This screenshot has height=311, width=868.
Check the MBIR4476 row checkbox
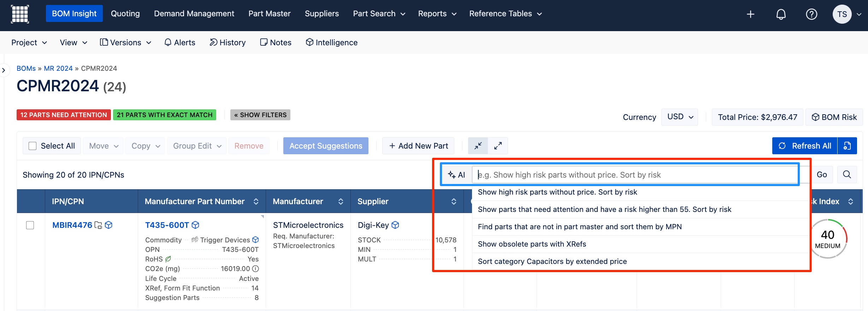pyautogui.click(x=30, y=225)
